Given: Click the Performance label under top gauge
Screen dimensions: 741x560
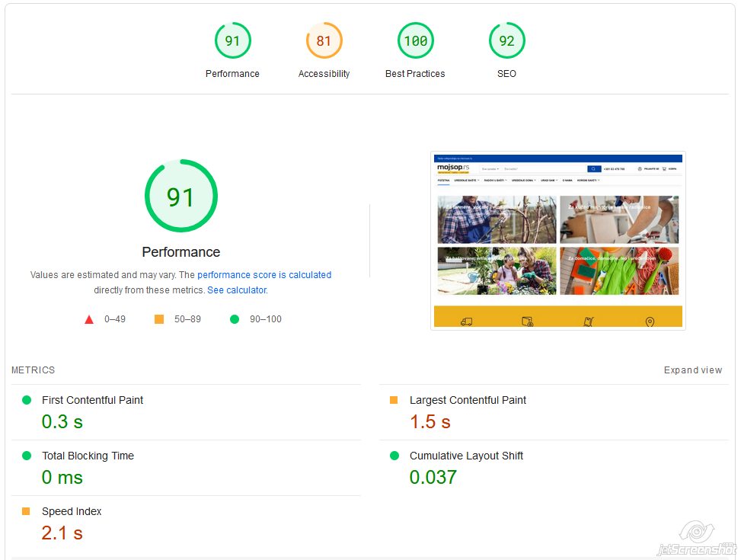Looking at the screenshot, I should coord(232,74).
